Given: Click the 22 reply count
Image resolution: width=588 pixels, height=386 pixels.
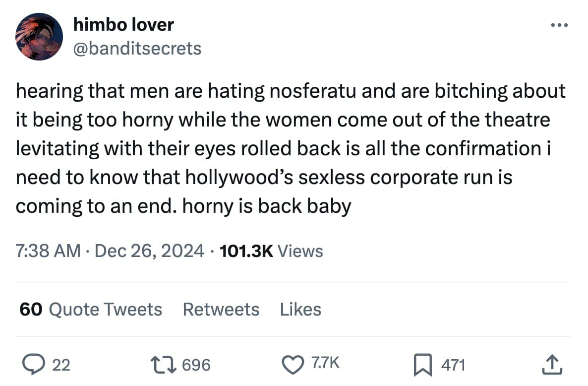Looking at the screenshot, I should 61,366.
